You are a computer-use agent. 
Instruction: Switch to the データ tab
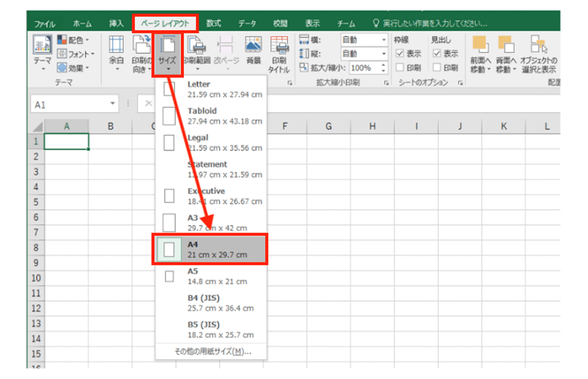[x=247, y=24]
